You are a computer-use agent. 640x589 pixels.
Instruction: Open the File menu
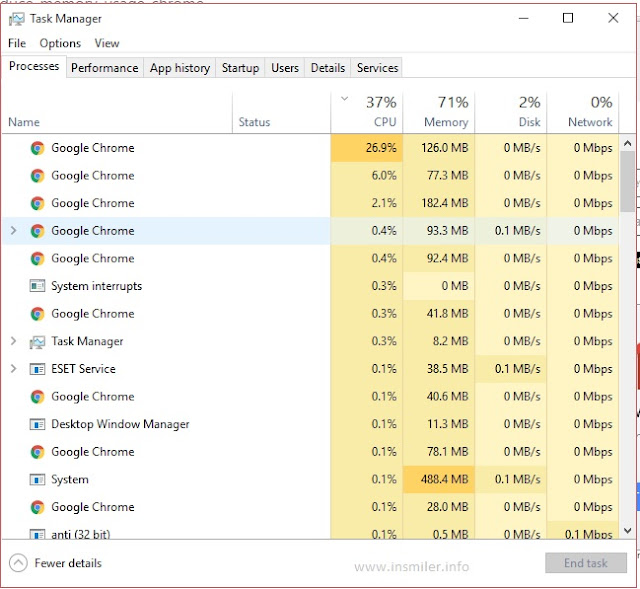coord(17,43)
